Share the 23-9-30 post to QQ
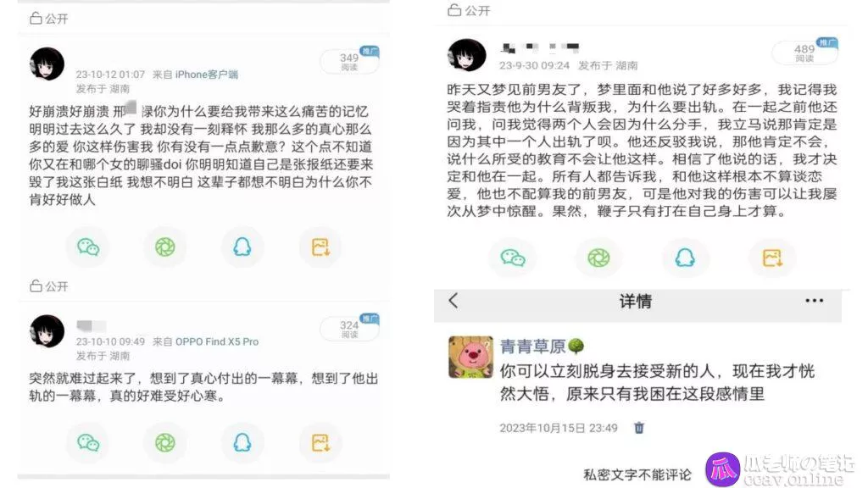This screenshot has width=868, height=488. 685,258
